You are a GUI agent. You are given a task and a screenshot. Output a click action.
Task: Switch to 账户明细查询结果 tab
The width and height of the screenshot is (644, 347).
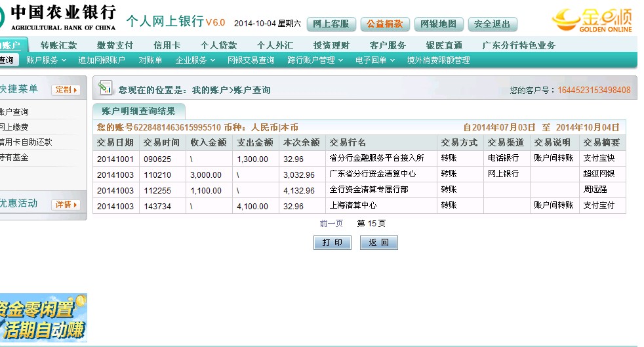click(x=138, y=111)
